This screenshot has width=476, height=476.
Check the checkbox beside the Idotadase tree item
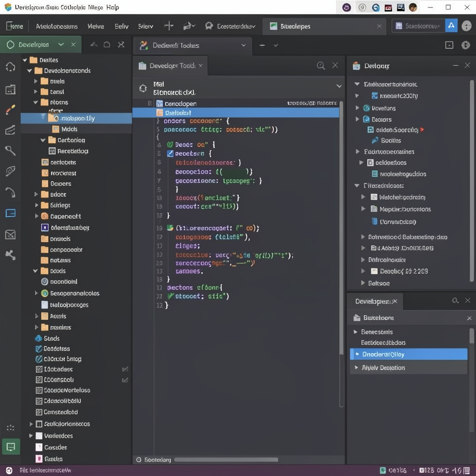pyautogui.click(x=125, y=369)
